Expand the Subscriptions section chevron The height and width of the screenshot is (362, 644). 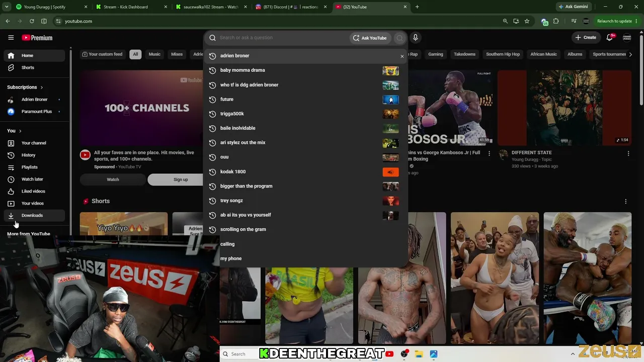point(41,87)
